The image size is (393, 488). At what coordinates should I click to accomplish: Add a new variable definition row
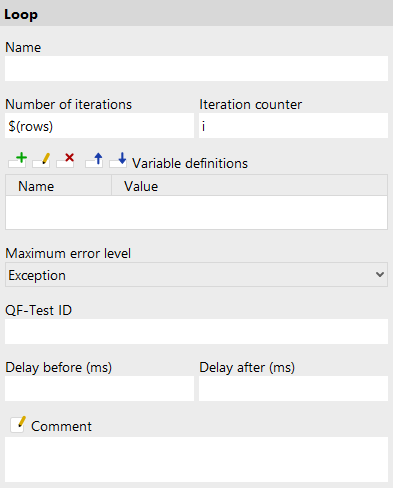click(18, 160)
